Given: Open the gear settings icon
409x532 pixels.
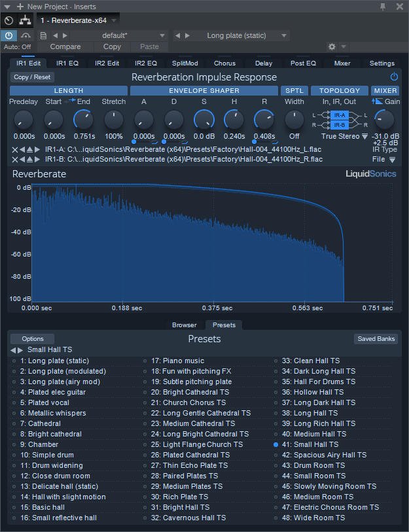Looking at the screenshot, I should point(332,46).
